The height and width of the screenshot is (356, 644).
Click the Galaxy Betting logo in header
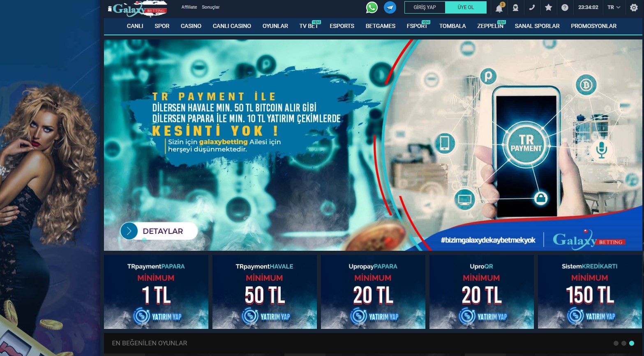click(138, 9)
